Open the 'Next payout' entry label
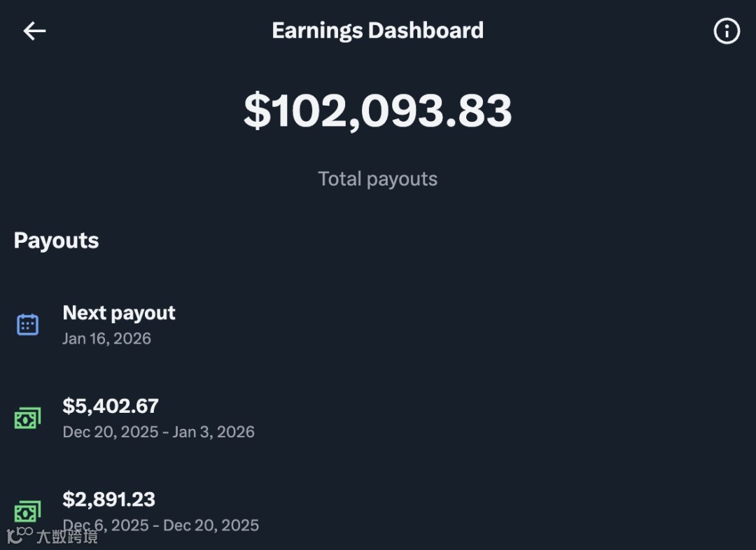The height and width of the screenshot is (550, 756). pos(119,313)
